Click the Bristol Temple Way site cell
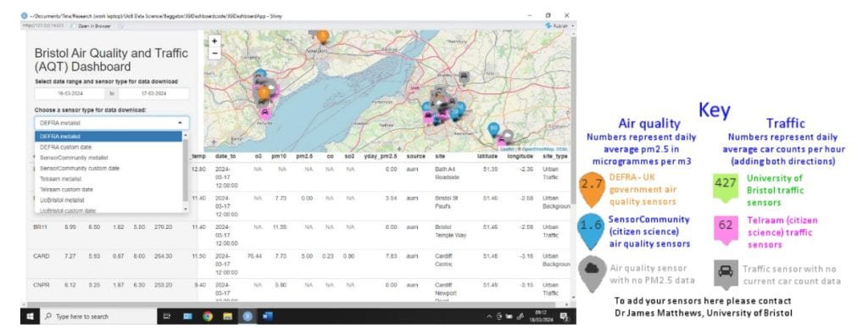 (451, 231)
